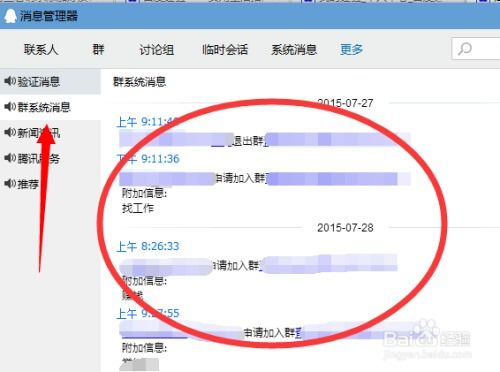Image resolution: width=500 pixels, height=372 pixels.
Task: Open the 联系人 tab
Action: coord(41,50)
